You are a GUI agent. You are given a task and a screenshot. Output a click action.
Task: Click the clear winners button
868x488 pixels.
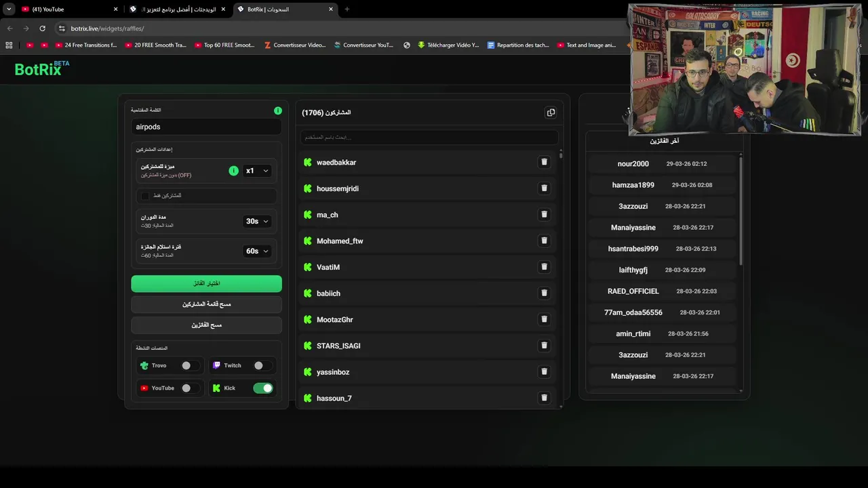(x=206, y=325)
